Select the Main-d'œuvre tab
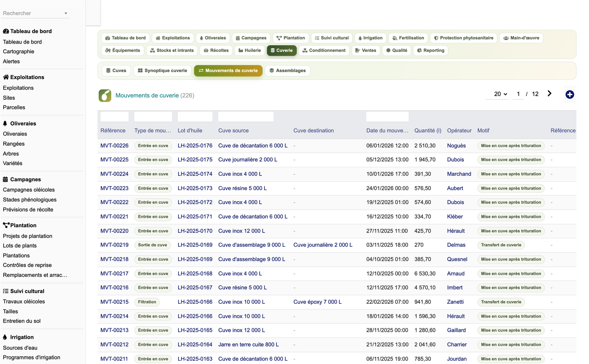The width and height of the screenshot is (589, 364). (521, 38)
